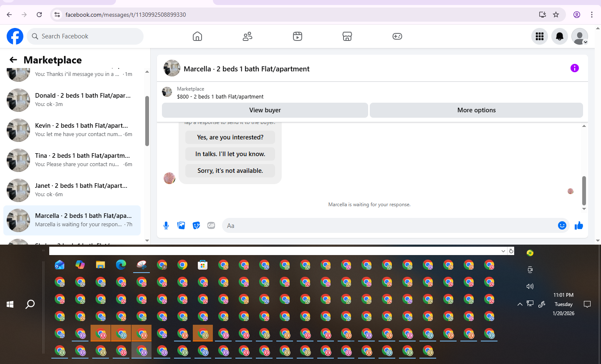The width and height of the screenshot is (601, 364).
Task: Click the More options button
Action: point(476,110)
